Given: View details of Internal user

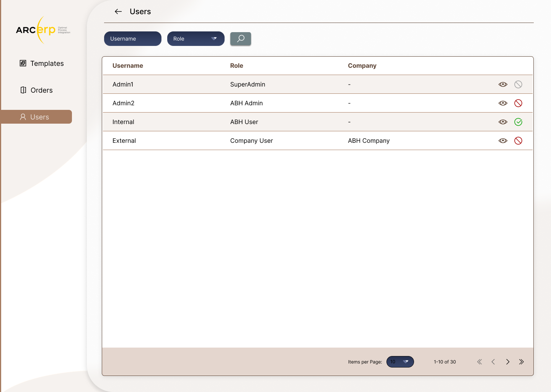Looking at the screenshot, I should [x=503, y=122].
